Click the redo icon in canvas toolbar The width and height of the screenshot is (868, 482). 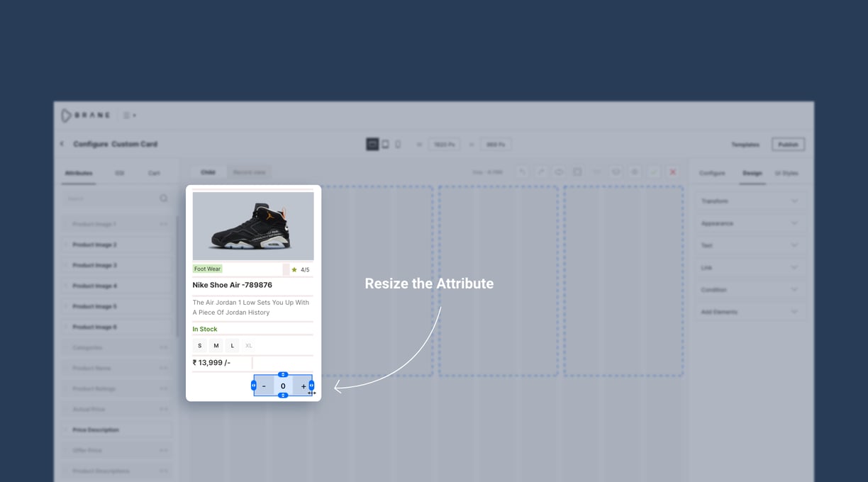[540, 172]
